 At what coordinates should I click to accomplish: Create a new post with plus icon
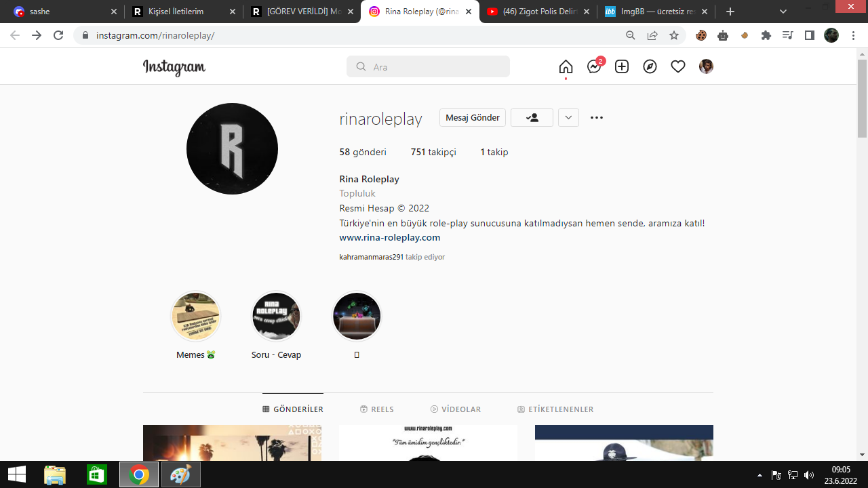point(622,66)
